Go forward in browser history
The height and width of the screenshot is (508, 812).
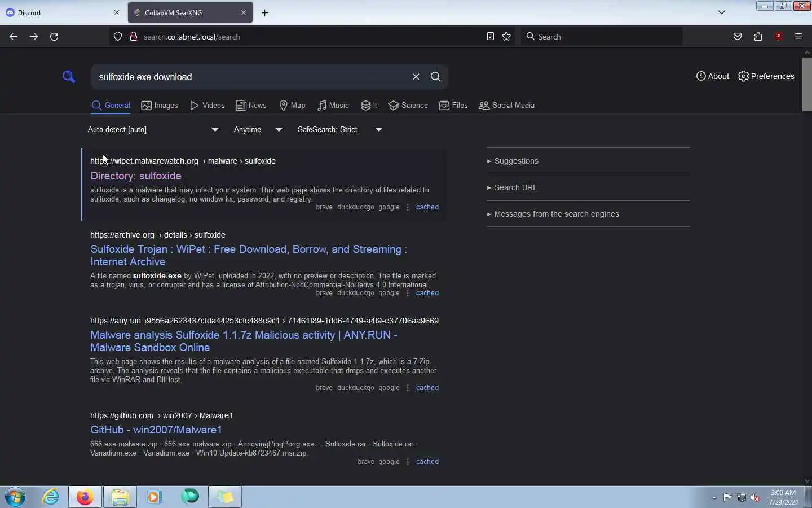pos(34,37)
